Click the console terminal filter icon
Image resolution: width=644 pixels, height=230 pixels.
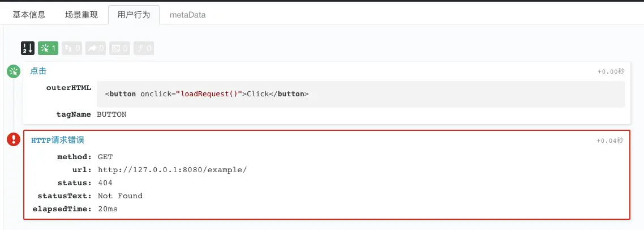click(119, 49)
